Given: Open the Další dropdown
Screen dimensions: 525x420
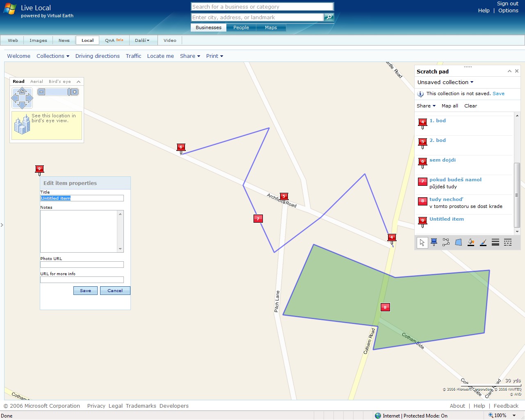Looking at the screenshot, I should [x=142, y=40].
